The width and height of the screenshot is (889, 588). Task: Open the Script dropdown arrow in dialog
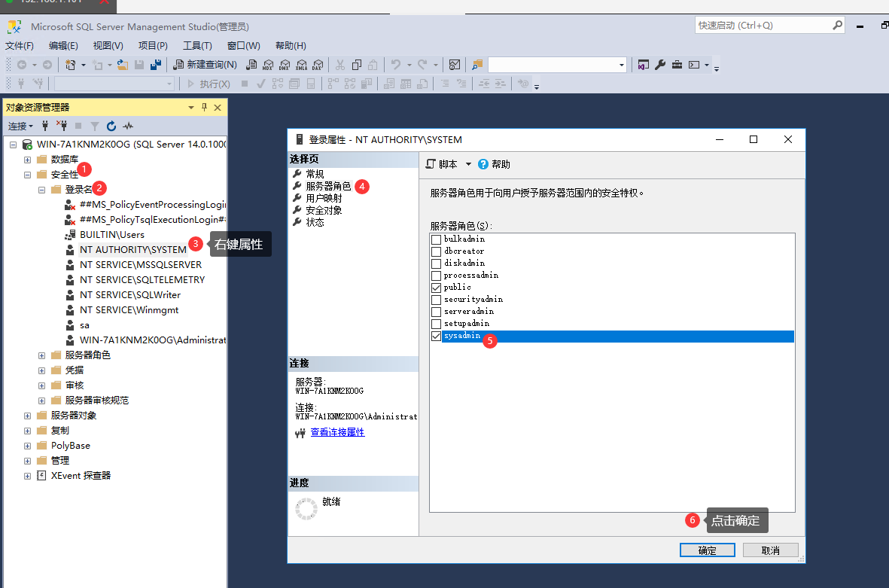click(468, 164)
